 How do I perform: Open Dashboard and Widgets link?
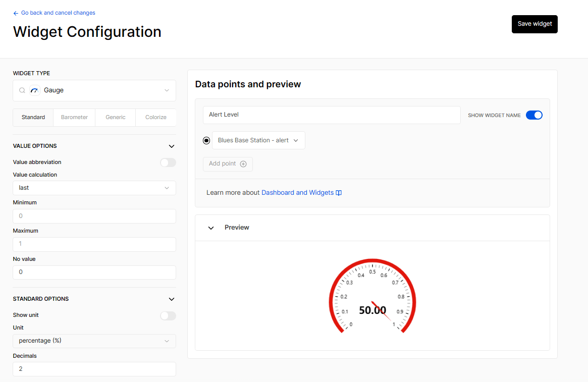point(297,193)
